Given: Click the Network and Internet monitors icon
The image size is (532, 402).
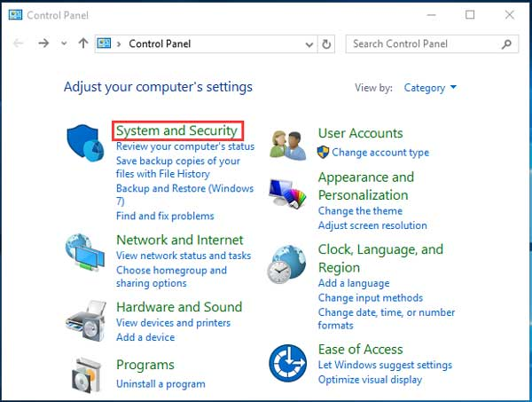Looking at the screenshot, I should [x=85, y=252].
